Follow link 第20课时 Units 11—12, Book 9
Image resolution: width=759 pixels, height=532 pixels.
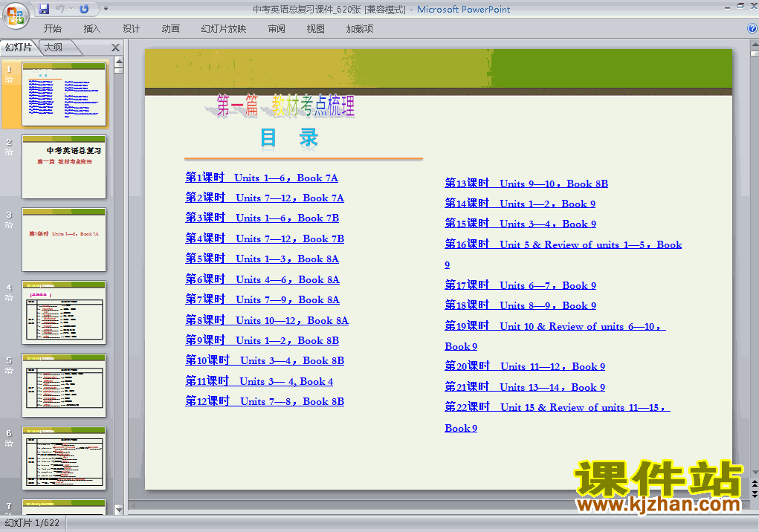tap(525, 366)
